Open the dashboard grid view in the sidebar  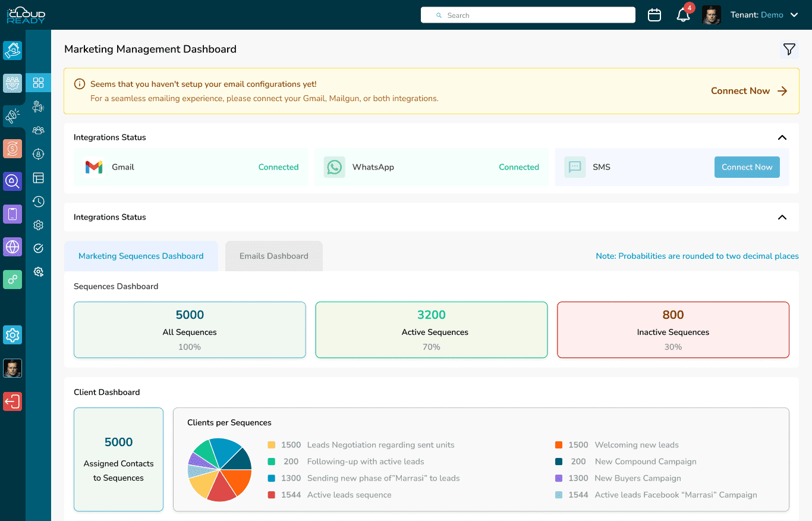[38, 83]
